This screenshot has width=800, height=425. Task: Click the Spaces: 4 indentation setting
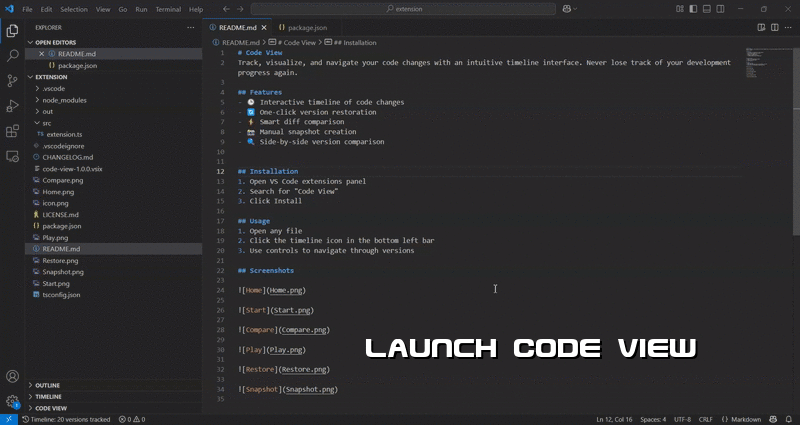pyautogui.click(x=653, y=419)
